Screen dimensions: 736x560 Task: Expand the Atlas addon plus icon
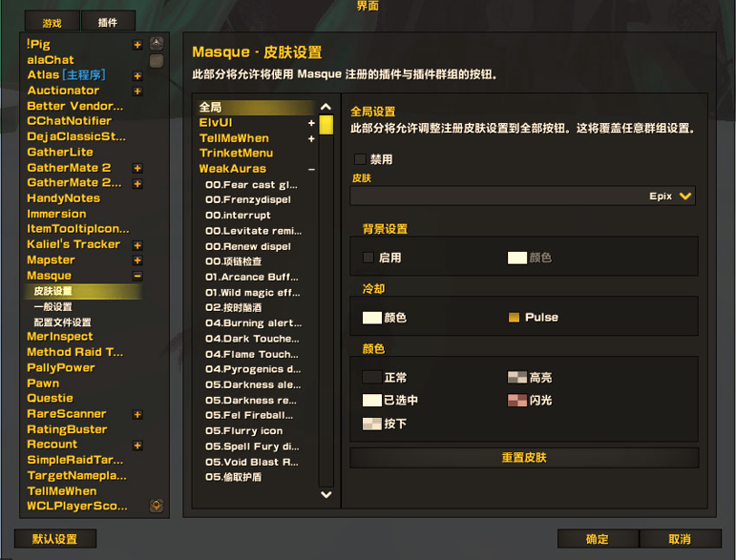pos(137,76)
